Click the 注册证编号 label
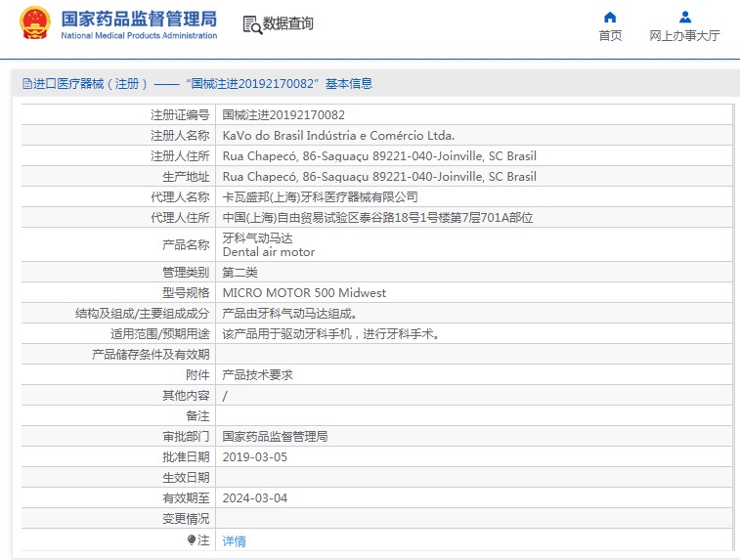Image resolution: width=740 pixels, height=560 pixels. click(x=180, y=114)
